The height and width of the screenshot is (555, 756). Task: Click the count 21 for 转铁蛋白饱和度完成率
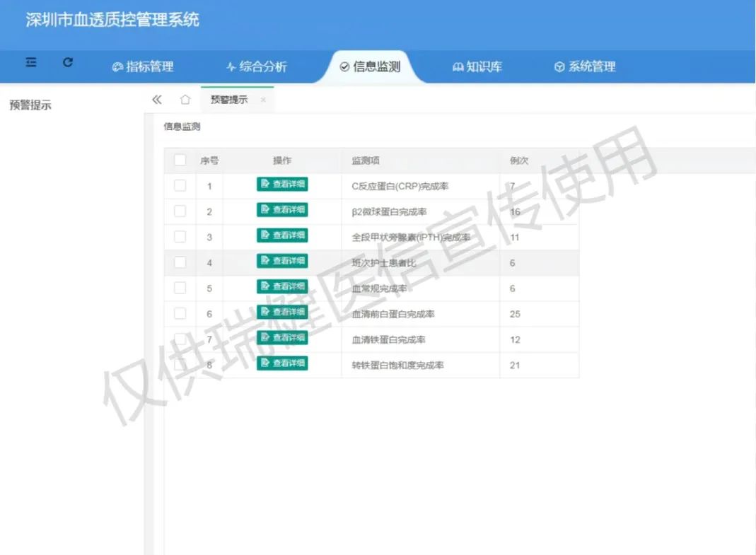[515, 365]
